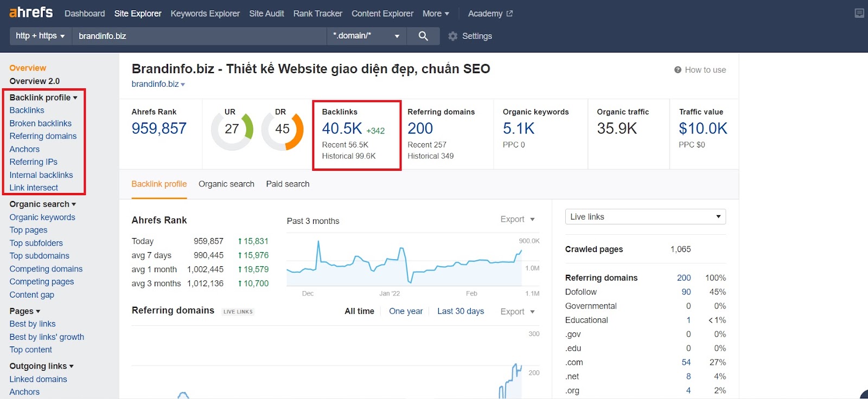Collapse the Organic search sidebar section

coord(43,204)
